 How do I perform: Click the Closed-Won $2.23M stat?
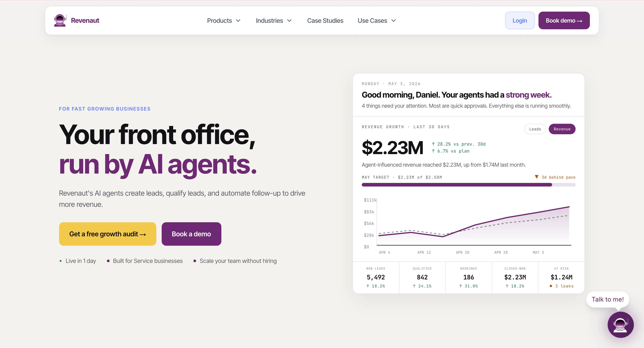[515, 277]
